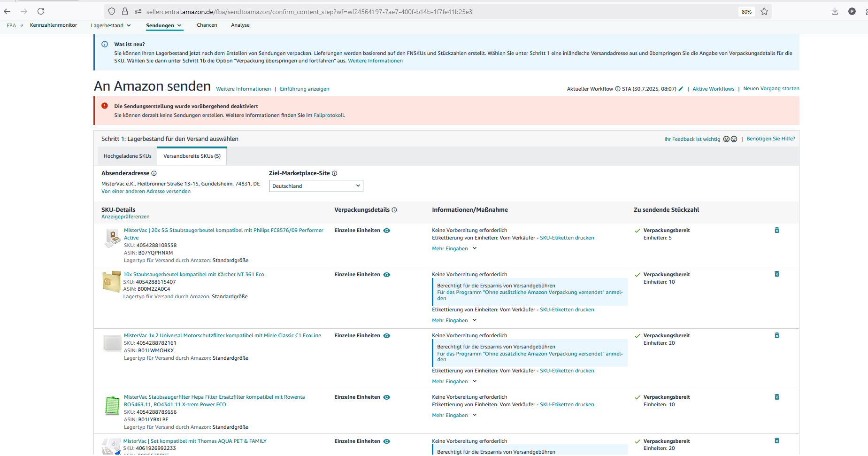Toggle eye icon for Miele Classic C1 row

(387, 336)
